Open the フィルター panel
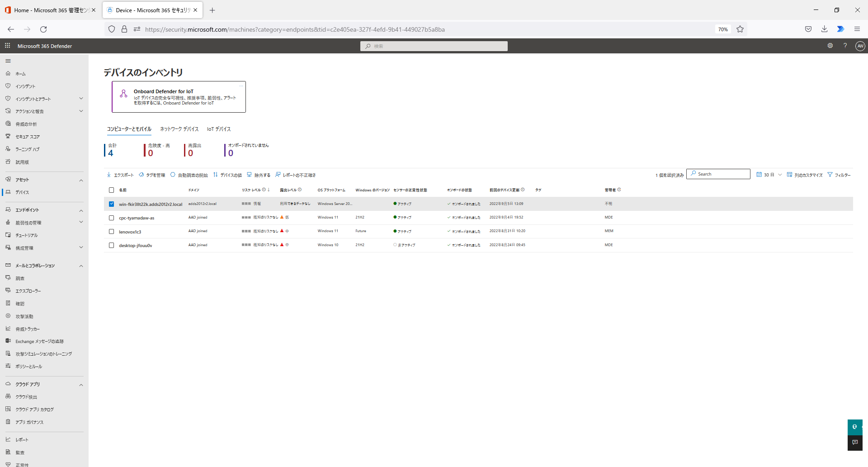This screenshot has height=467, width=868. point(839,175)
